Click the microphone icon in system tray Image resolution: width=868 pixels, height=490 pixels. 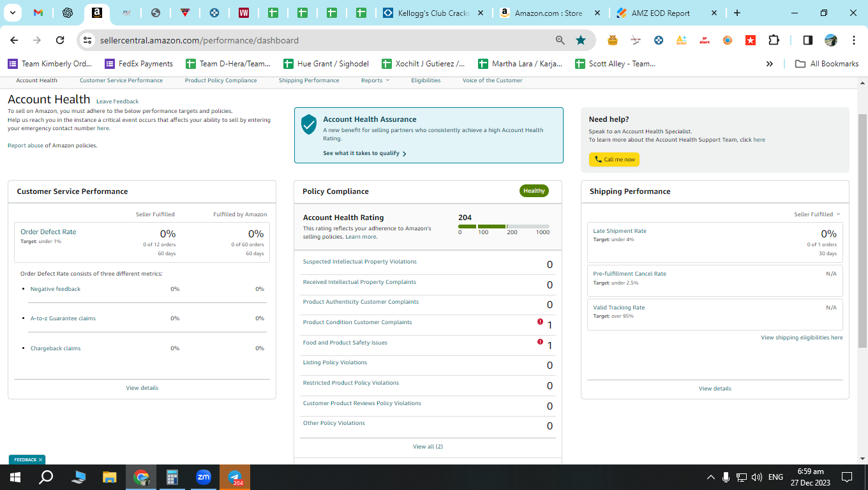click(726, 477)
